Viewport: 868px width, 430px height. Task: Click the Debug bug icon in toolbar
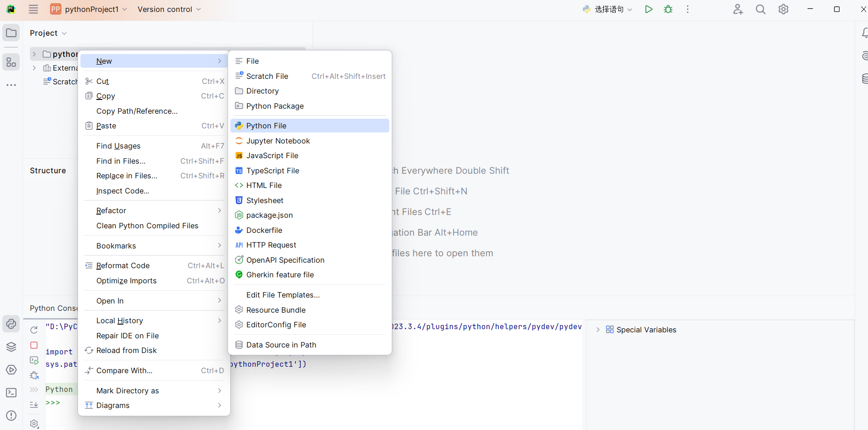[668, 9]
